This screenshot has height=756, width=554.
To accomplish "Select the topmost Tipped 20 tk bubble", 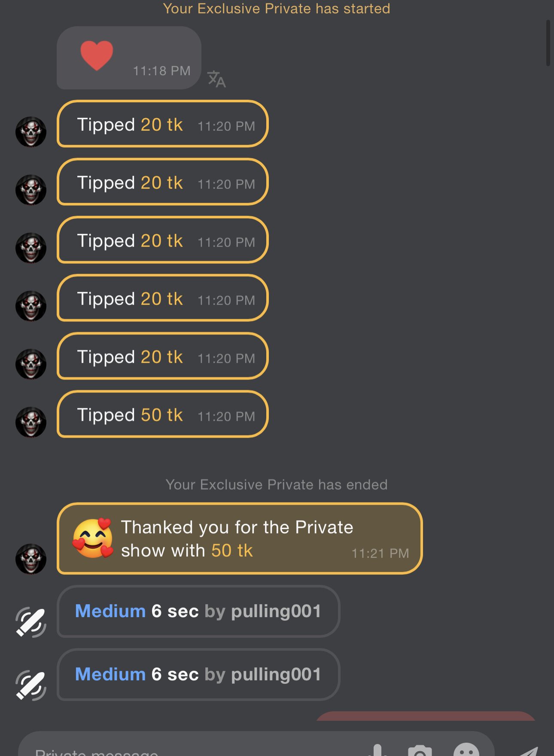I will [162, 124].
